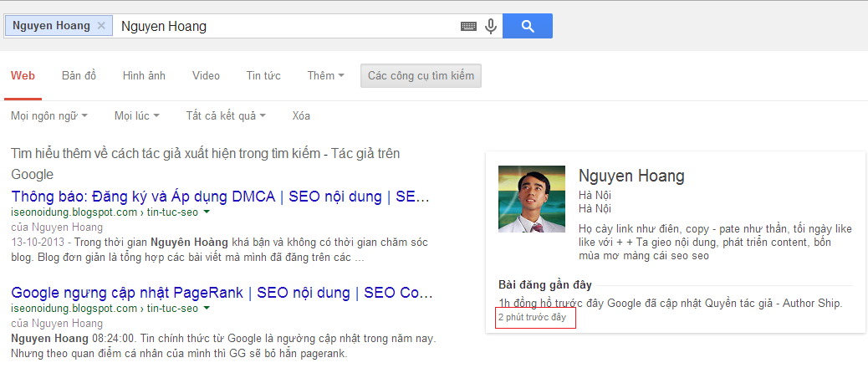The height and width of the screenshot is (368, 868).
Task: Switch to the Hình ảnh tab
Action: (144, 76)
